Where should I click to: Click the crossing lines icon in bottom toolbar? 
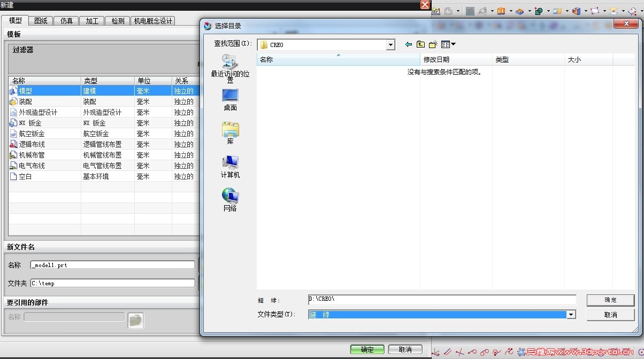tap(460, 352)
